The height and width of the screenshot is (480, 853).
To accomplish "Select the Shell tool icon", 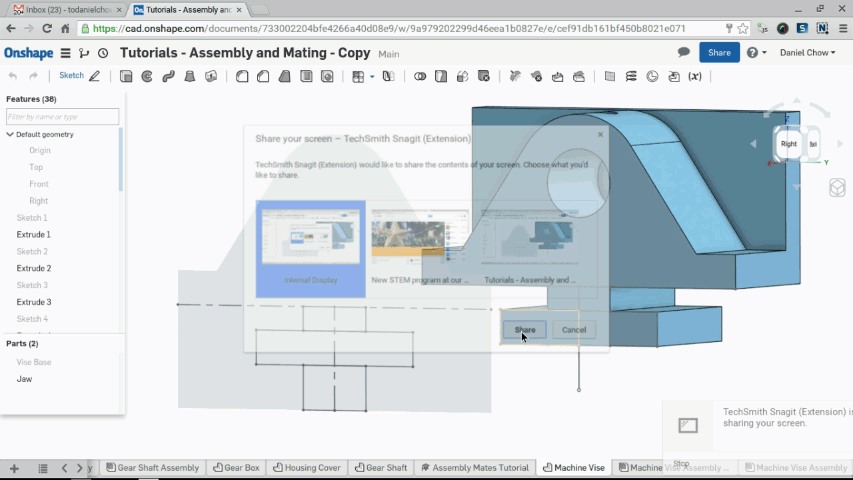I will 306,76.
